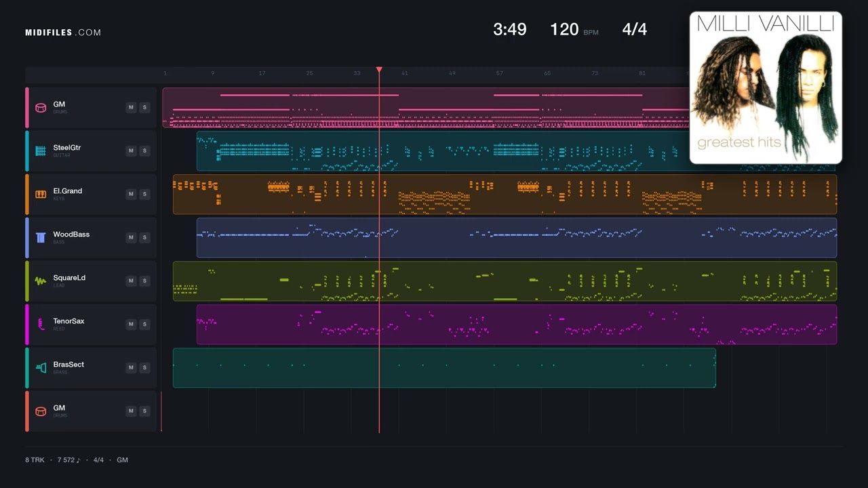
Task: Click the saxophone icon on the TenorSax track
Action: (41, 325)
